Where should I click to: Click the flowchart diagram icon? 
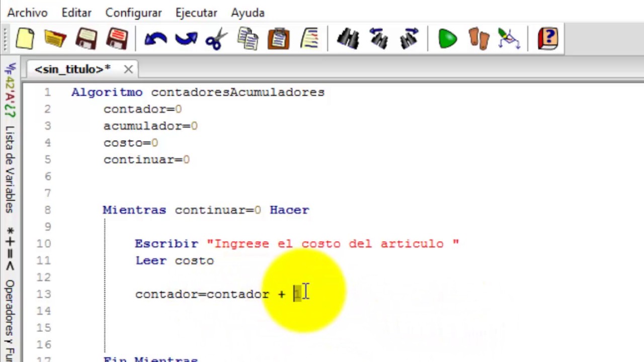[x=509, y=39]
